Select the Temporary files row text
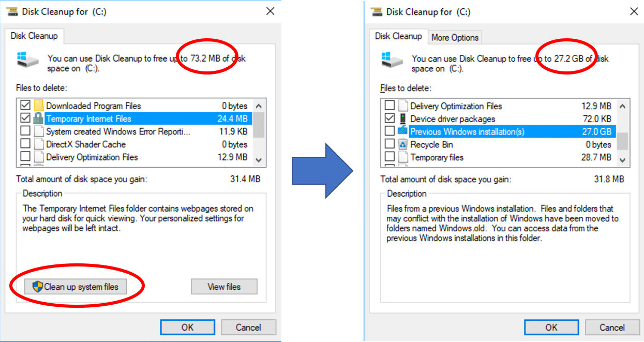Image resolution: width=644 pixels, height=342 pixels. (437, 157)
